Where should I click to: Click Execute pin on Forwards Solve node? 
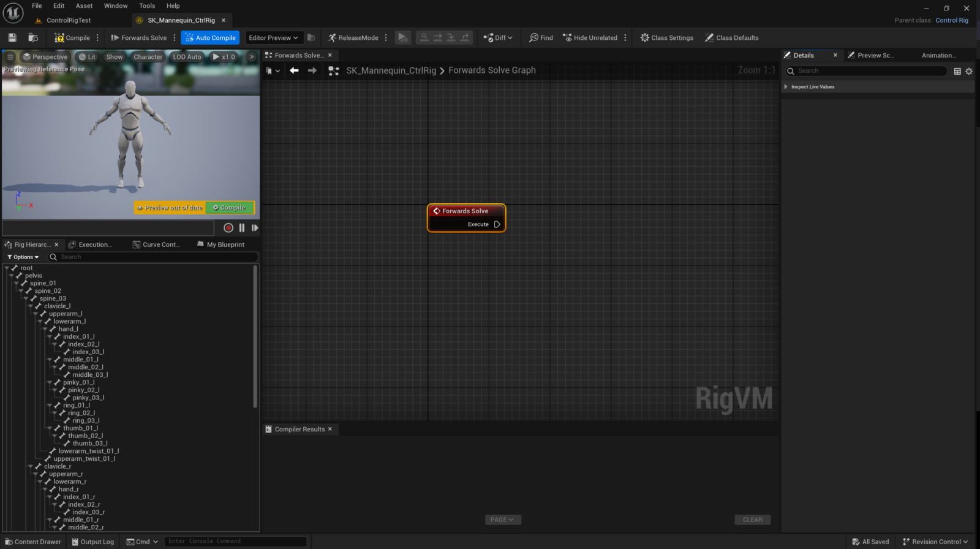[x=497, y=224]
